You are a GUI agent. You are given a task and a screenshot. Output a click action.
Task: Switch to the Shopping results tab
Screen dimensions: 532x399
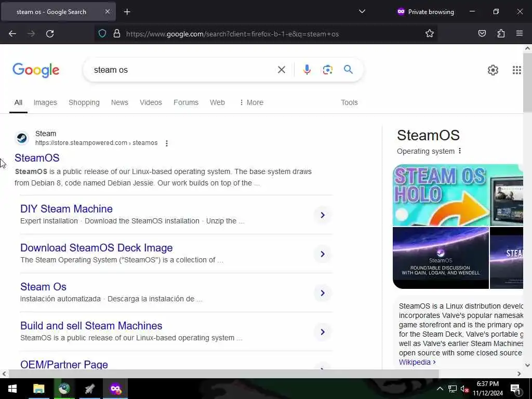pyautogui.click(x=84, y=102)
